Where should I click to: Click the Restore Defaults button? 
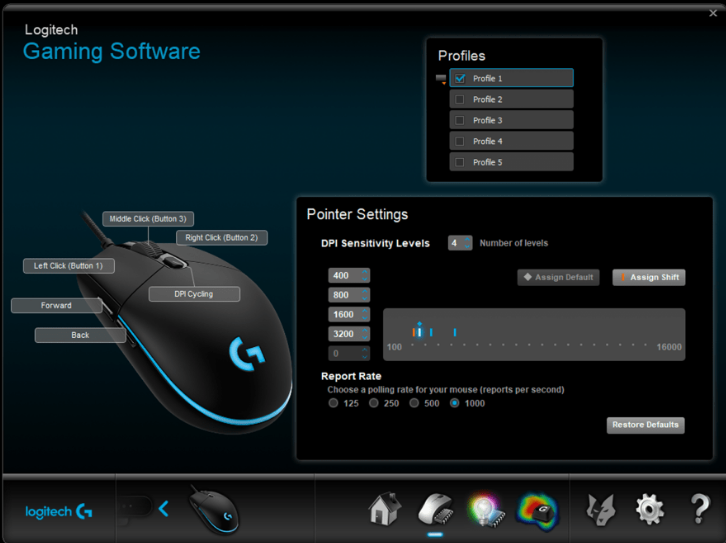click(x=645, y=425)
